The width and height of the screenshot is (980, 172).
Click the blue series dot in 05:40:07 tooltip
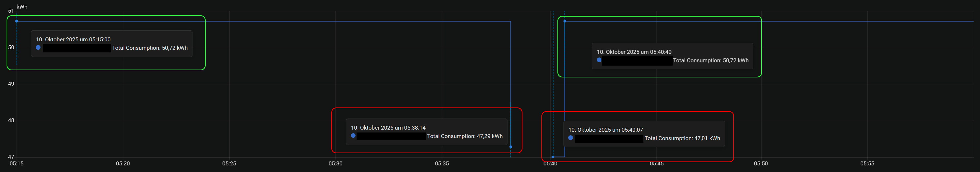pyautogui.click(x=570, y=138)
